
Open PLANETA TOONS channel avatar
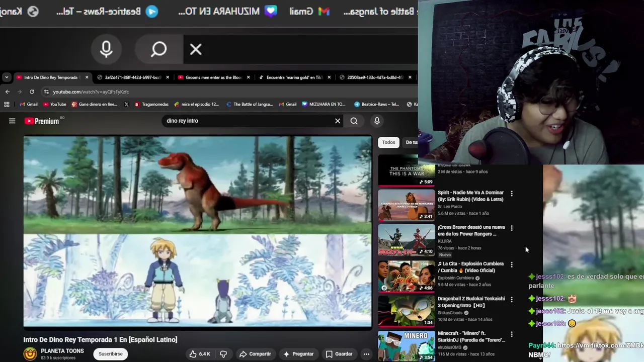pyautogui.click(x=30, y=354)
